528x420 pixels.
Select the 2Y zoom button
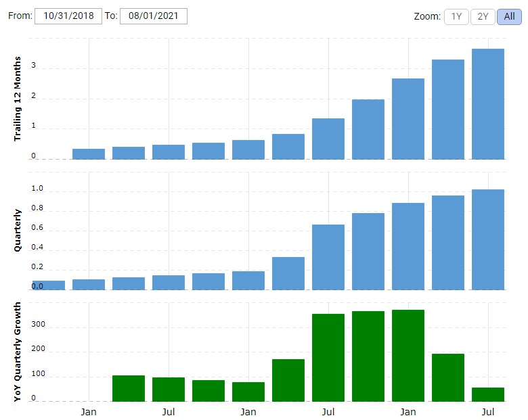click(x=483, y=16)
